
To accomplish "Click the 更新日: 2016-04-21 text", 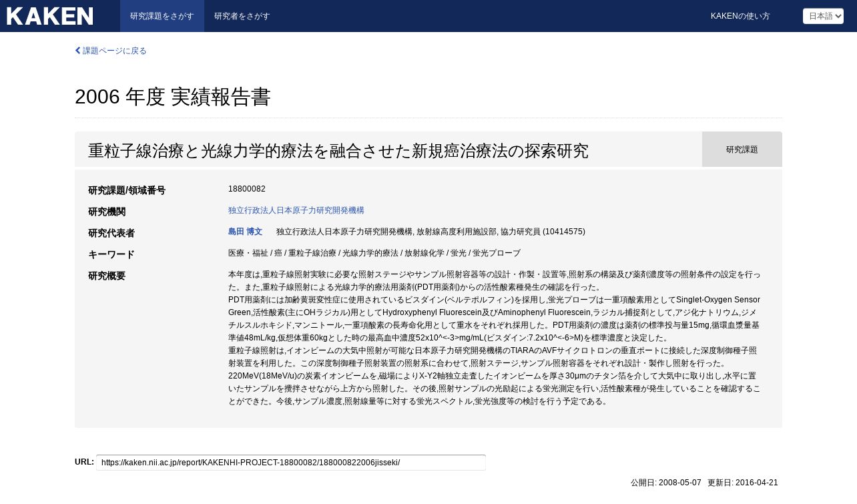I will point(743,483).
